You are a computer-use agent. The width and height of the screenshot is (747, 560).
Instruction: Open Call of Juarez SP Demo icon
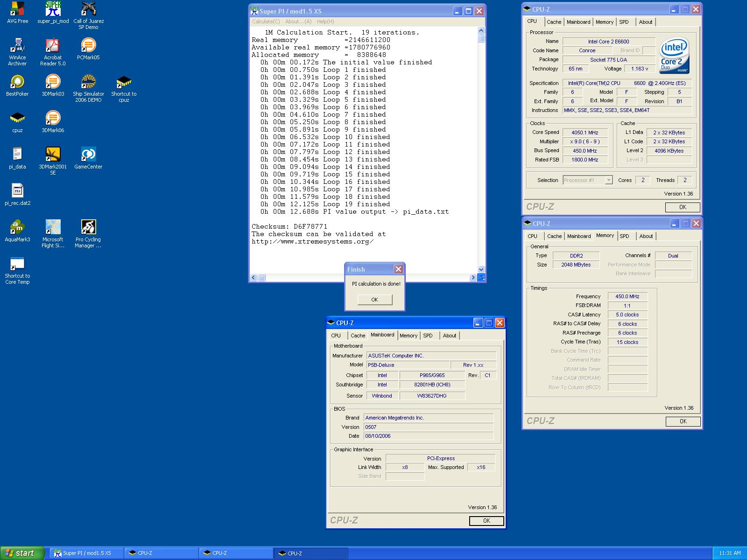[88, 16]
